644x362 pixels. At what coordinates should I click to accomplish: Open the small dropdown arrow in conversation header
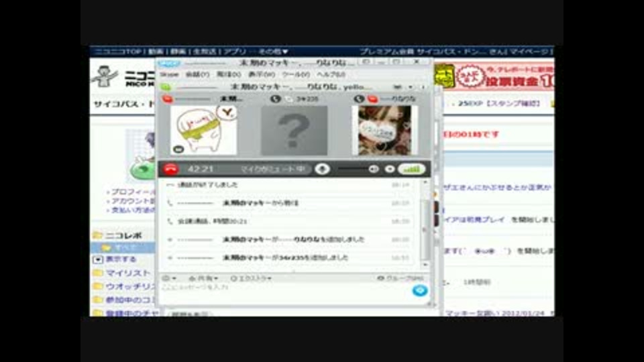[410, 87]
